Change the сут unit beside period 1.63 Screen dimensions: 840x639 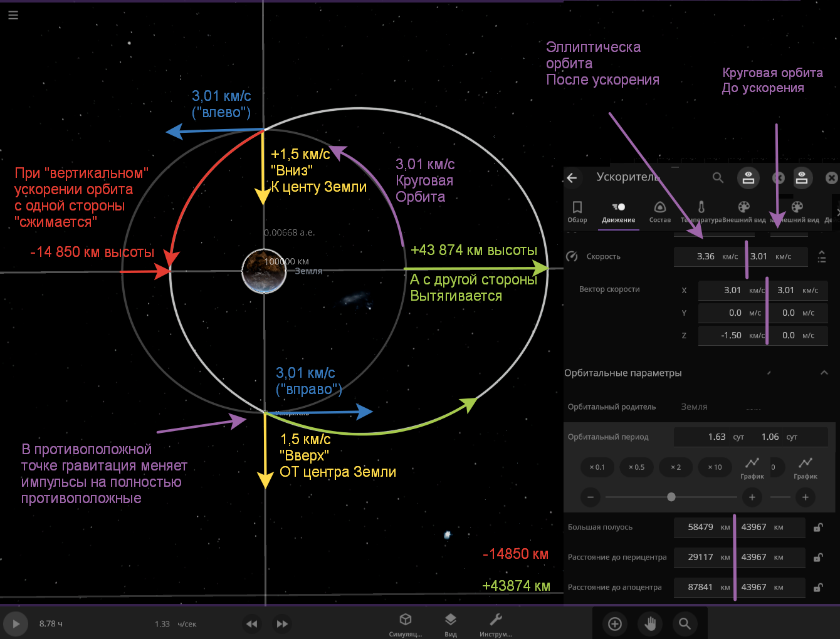(x=738, y=437)
